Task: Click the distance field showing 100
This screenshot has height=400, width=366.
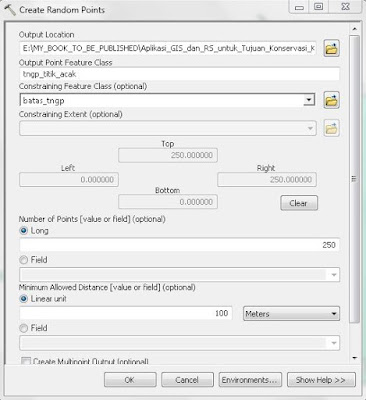Action: (x=126, y=313)
